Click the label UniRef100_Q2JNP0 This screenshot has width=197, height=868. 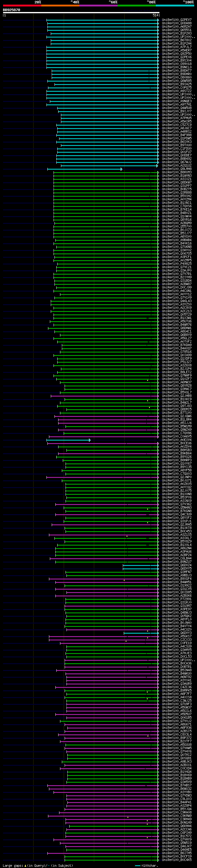tap(177, 477)
